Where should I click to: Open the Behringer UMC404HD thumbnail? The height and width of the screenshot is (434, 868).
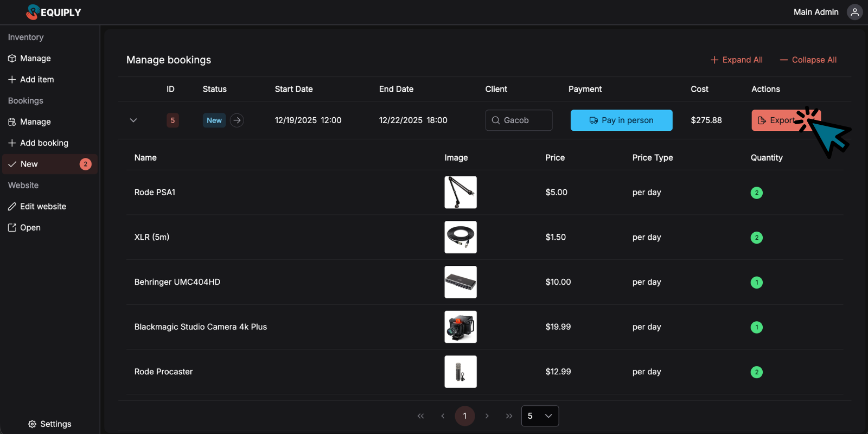pos(461,282)
